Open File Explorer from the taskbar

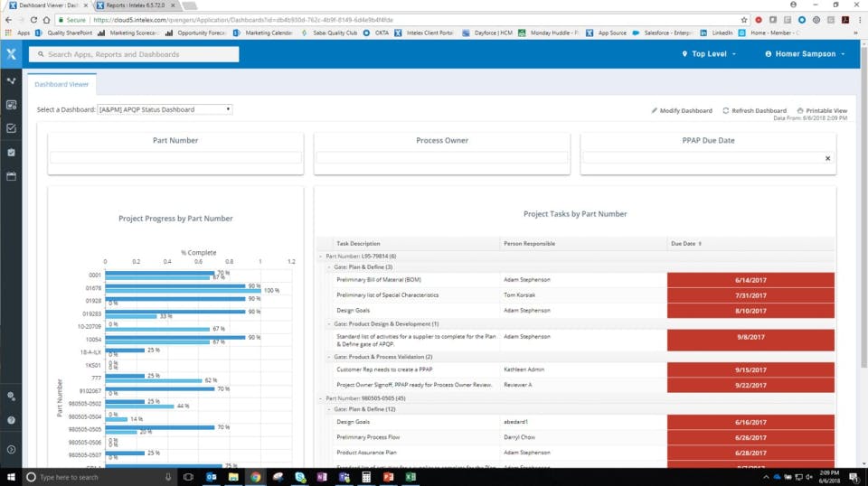coord(233,477)
